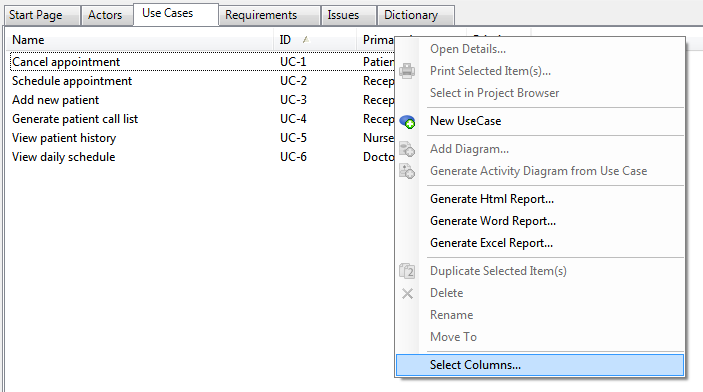This screenshot has width=703, height=392.
Task: Click the UC-2 ID cell
Action: point(293,81)
